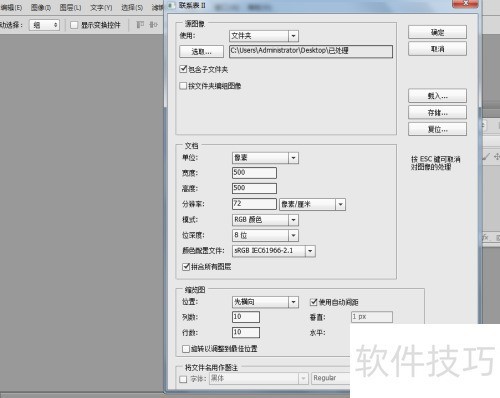Click the 存储... button
Screen dimensions: 500x398
click(437, 113)
